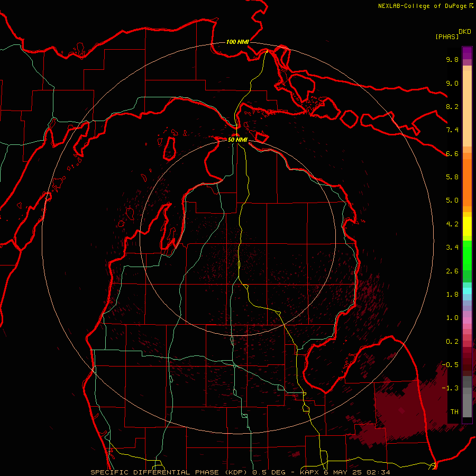Screen dimensions: 476x476
Task: Click the NEXLAB-College of DuPage credit text
Action: (425, 6)
